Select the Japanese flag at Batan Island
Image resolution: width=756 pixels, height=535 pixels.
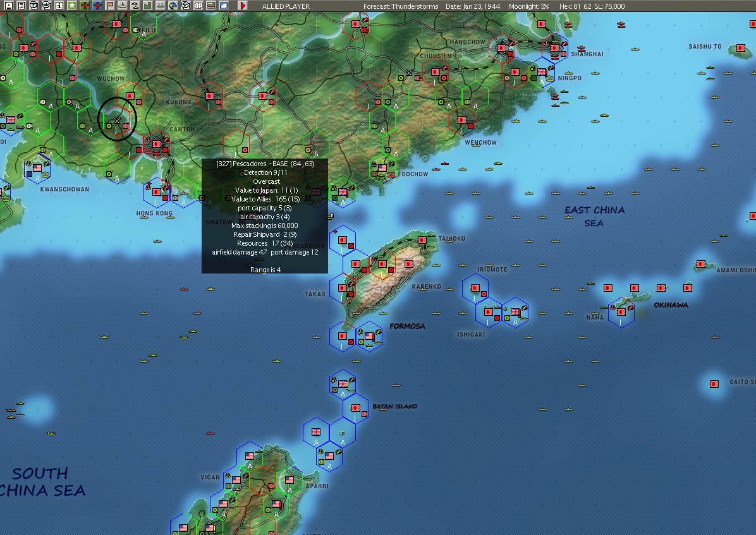(x=355, y=408)
